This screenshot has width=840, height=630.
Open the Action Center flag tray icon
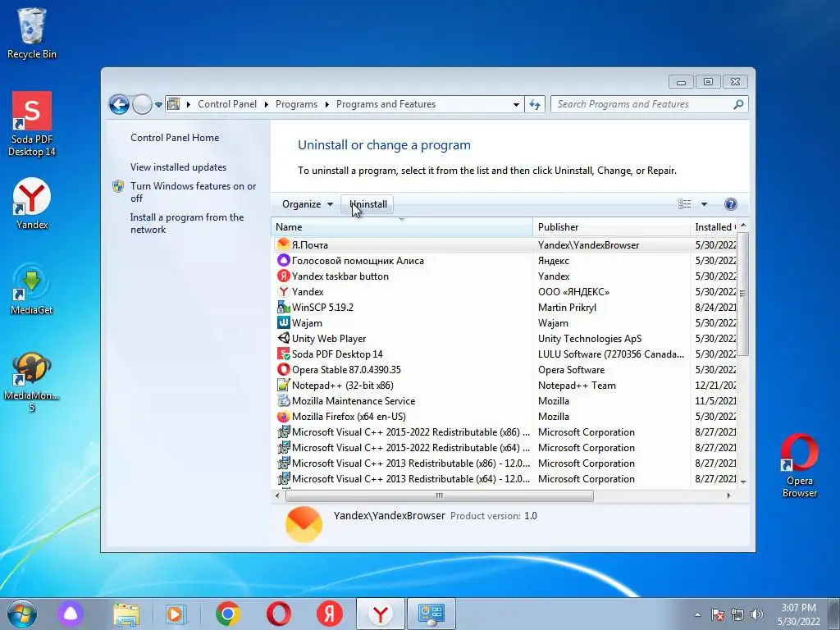pyautogui.click(x=718, y=614)
